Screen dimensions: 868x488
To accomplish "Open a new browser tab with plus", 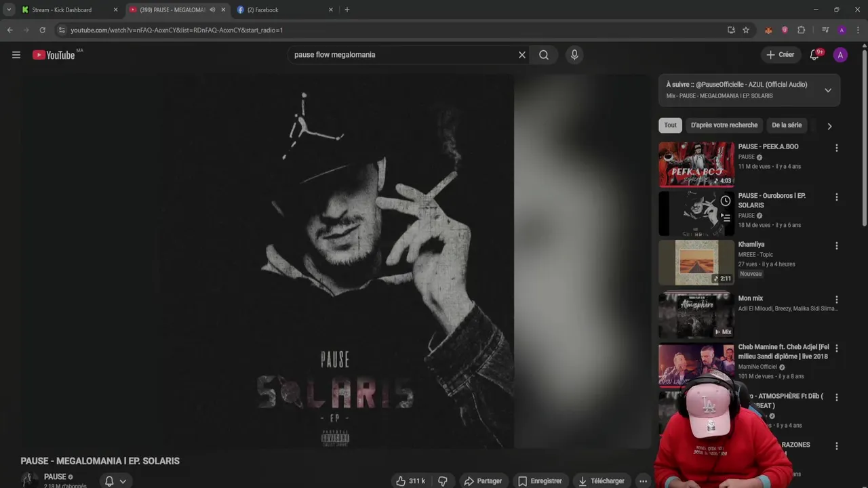I will [347, 9].
